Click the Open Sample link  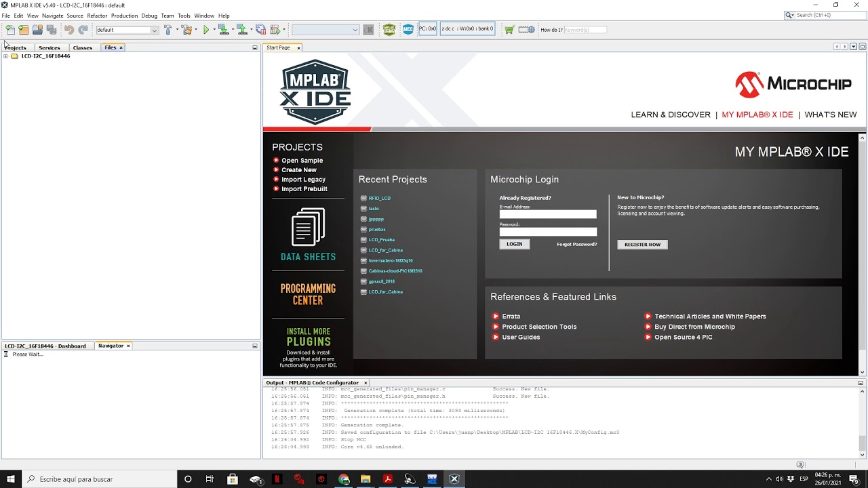[x=302, y=161]
